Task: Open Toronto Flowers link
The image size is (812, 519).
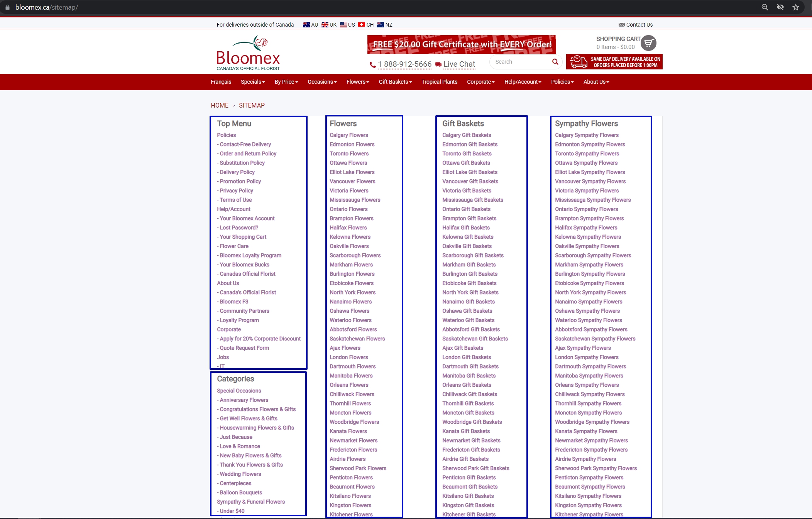Action: click(349, 153)
